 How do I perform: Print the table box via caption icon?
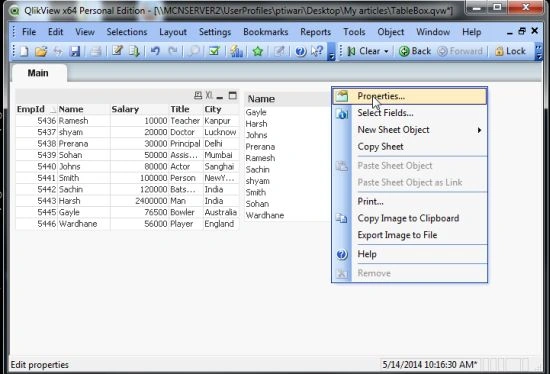pyautogui.click(x=198, y=95)
